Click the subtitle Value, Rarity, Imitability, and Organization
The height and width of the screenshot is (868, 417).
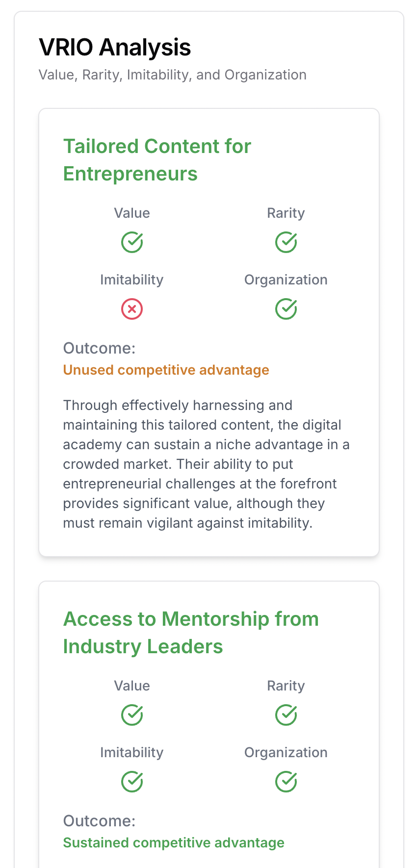coord(173,75)
